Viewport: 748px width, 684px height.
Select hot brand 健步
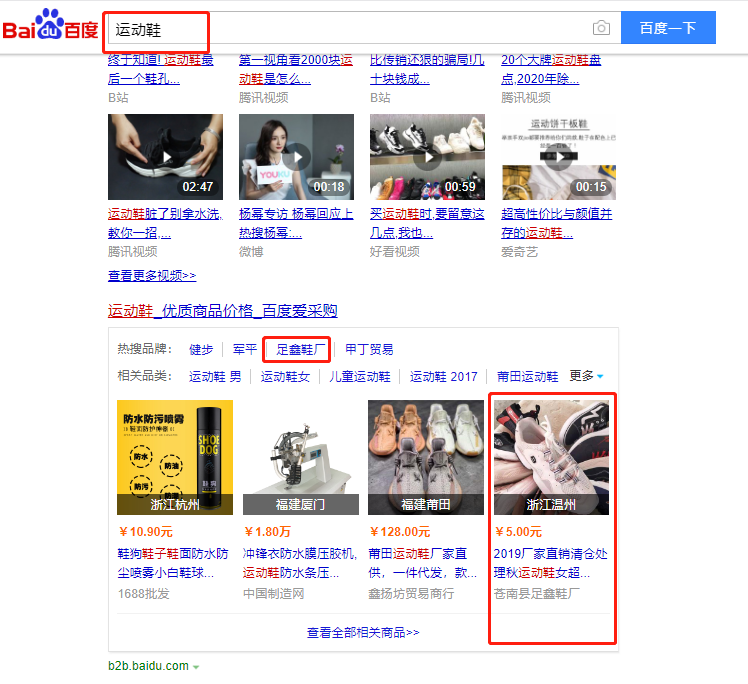[x=201, y=350]
